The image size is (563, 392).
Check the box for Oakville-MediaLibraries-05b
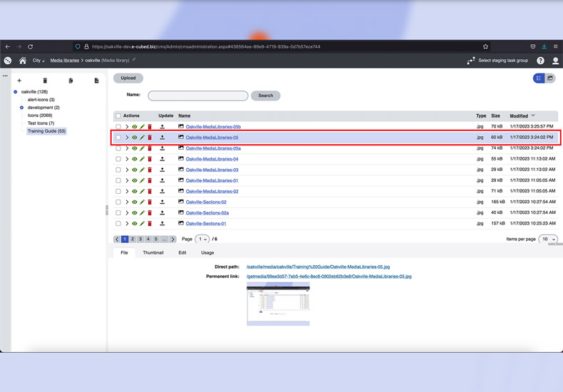tap(118, 127)
